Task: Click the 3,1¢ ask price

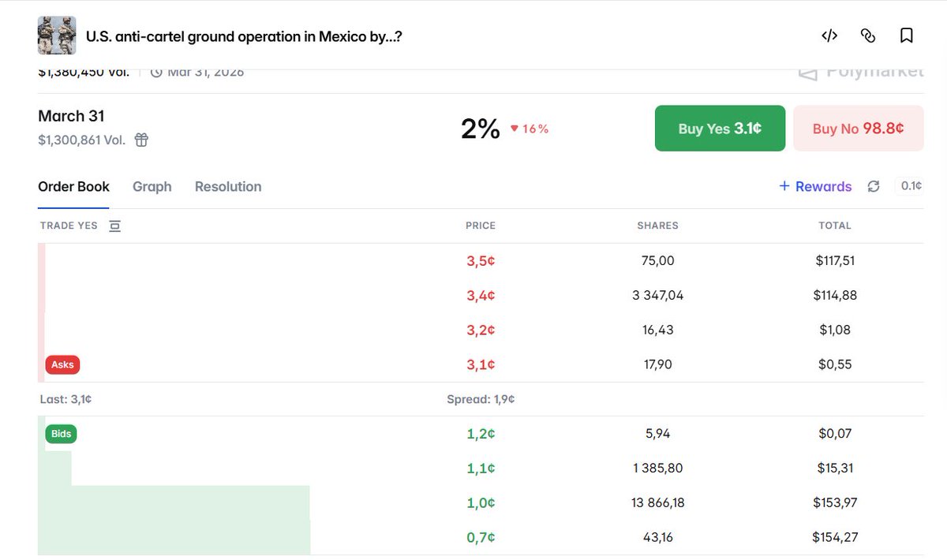Action: 481,365
